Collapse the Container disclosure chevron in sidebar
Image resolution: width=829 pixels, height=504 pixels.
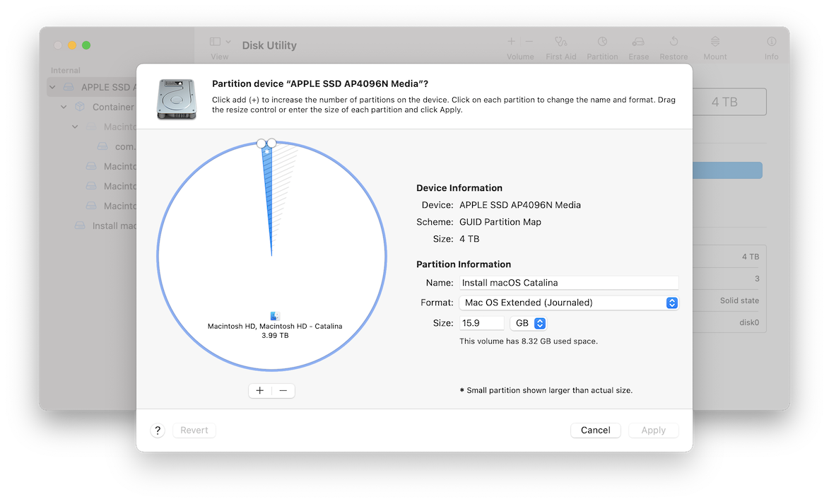(64, 107)
